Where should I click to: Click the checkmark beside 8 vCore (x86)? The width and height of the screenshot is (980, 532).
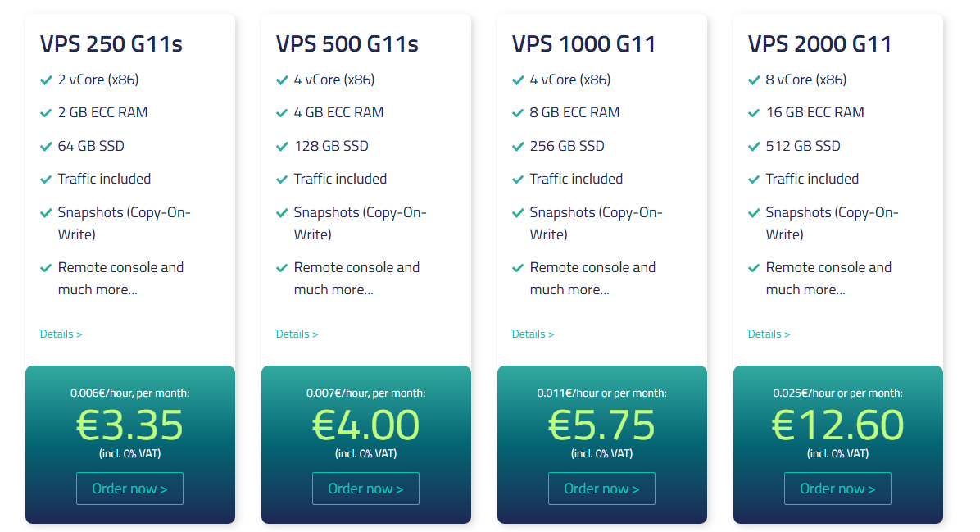(754, 80)
